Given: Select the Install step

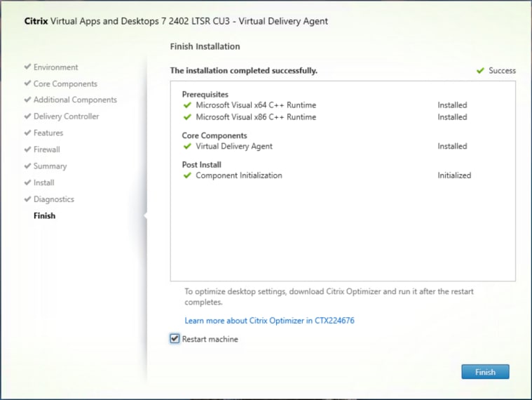Looking at the screenshot, I should (43, 182).
